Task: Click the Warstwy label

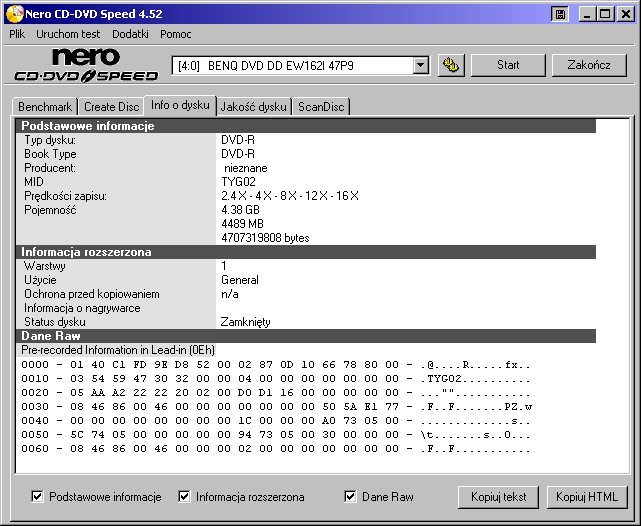Action: click(x=45, y=266)
